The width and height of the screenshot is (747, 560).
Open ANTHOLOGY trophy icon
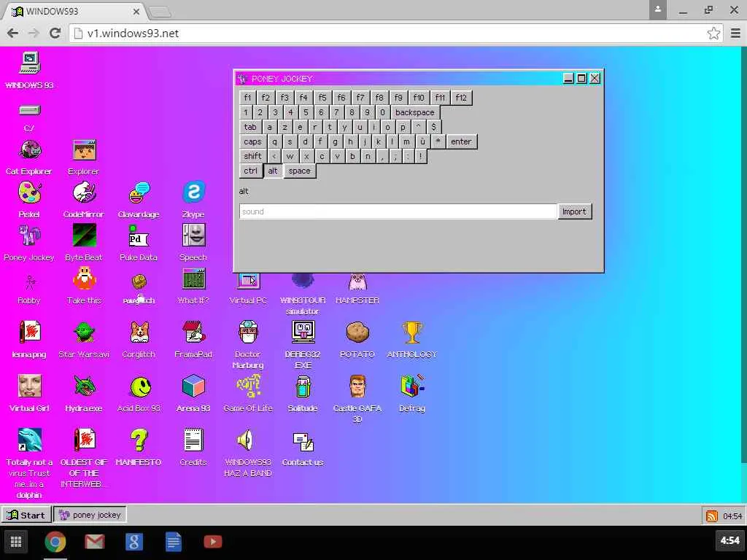412,332
